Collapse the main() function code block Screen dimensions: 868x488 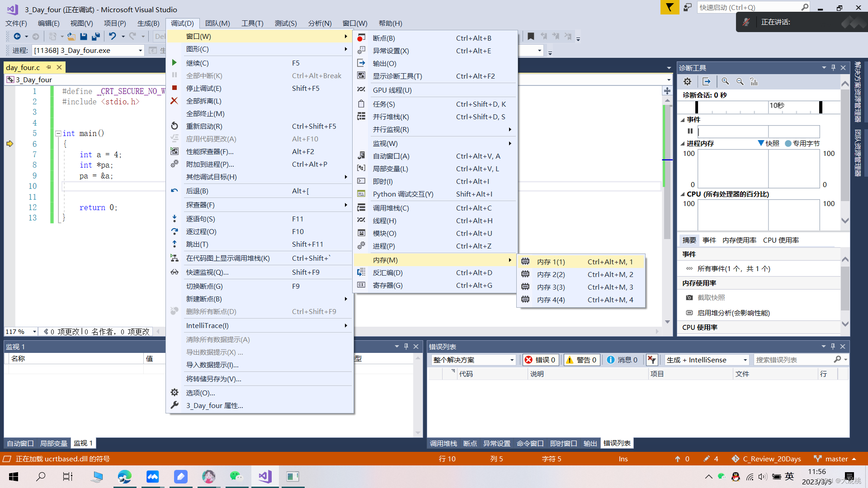(x=58, y=134)
